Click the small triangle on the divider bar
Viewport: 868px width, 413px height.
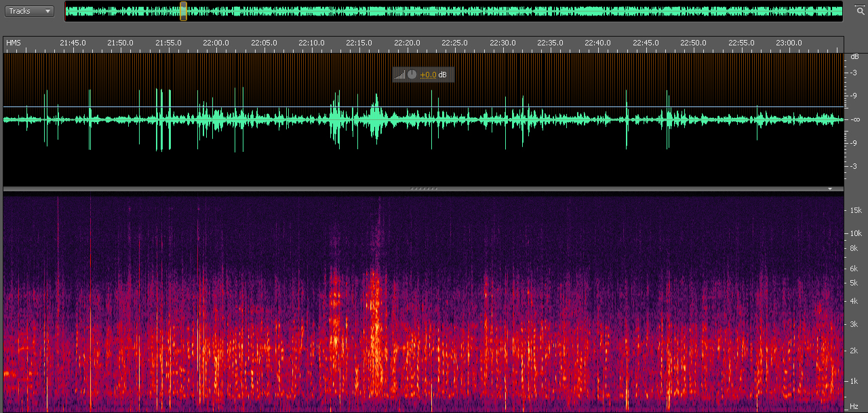coord(829,189)
